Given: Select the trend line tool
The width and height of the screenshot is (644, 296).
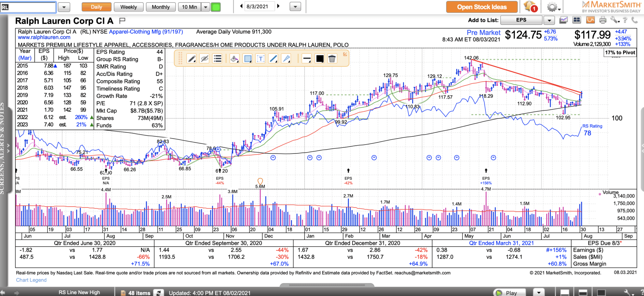Looking at the screenshot, I should click(274, 59).
